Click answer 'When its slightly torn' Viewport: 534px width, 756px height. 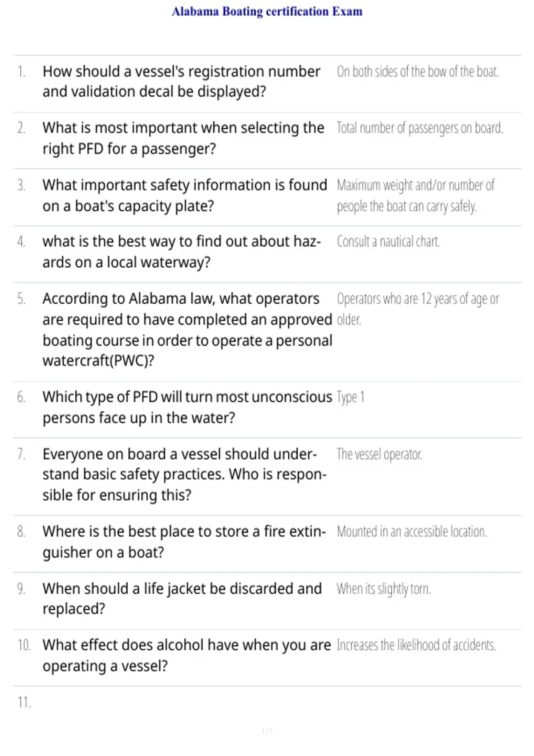pyautogui.click(x=384, y=589)
